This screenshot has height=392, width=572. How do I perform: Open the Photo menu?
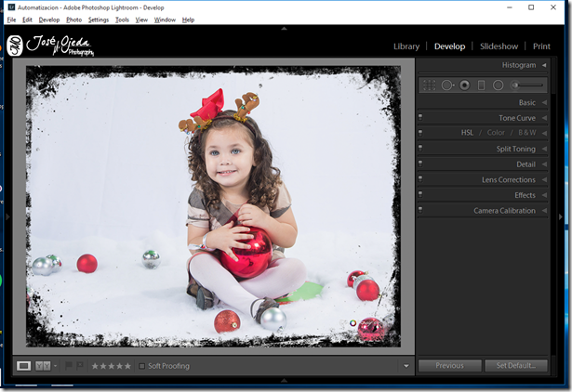click(x=74, y=20)
